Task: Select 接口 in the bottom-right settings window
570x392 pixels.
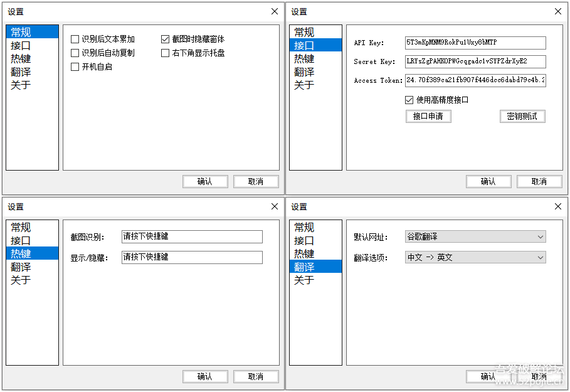Action: click(x=315, y=240)
